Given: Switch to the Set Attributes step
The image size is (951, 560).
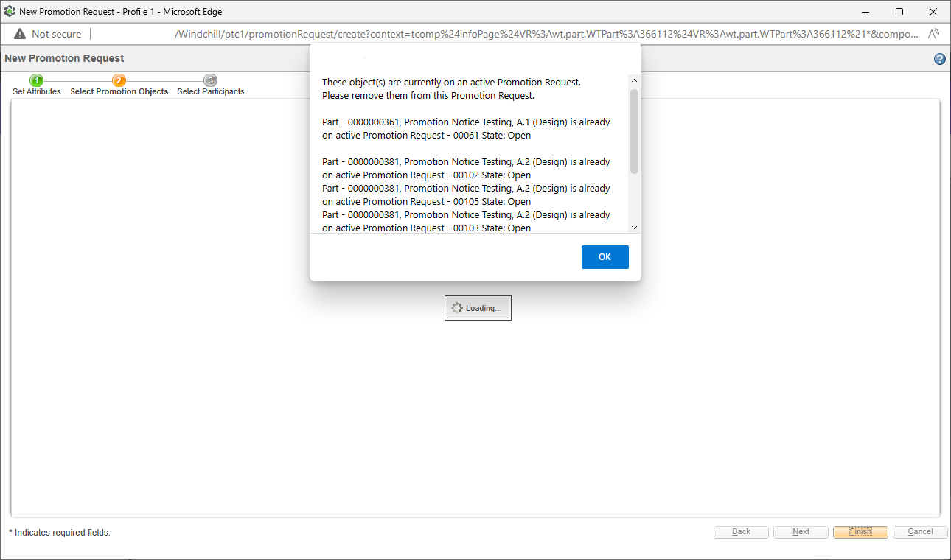Looking at the screenshot, I should [x=36, y=91].
